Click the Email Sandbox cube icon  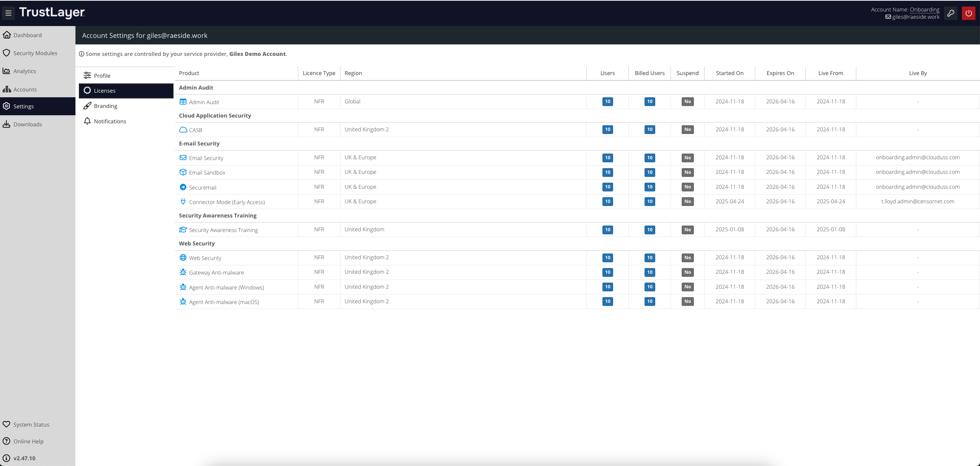point(183,172)
